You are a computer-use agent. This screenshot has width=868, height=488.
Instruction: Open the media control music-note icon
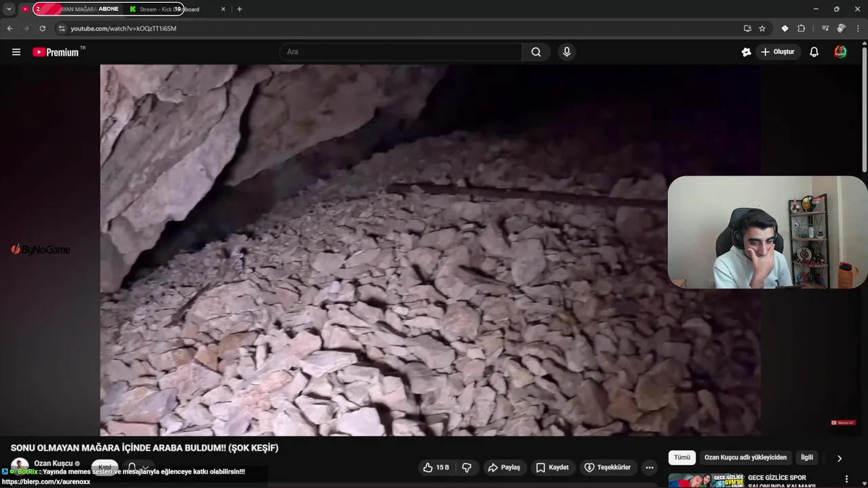coord(825,28)
